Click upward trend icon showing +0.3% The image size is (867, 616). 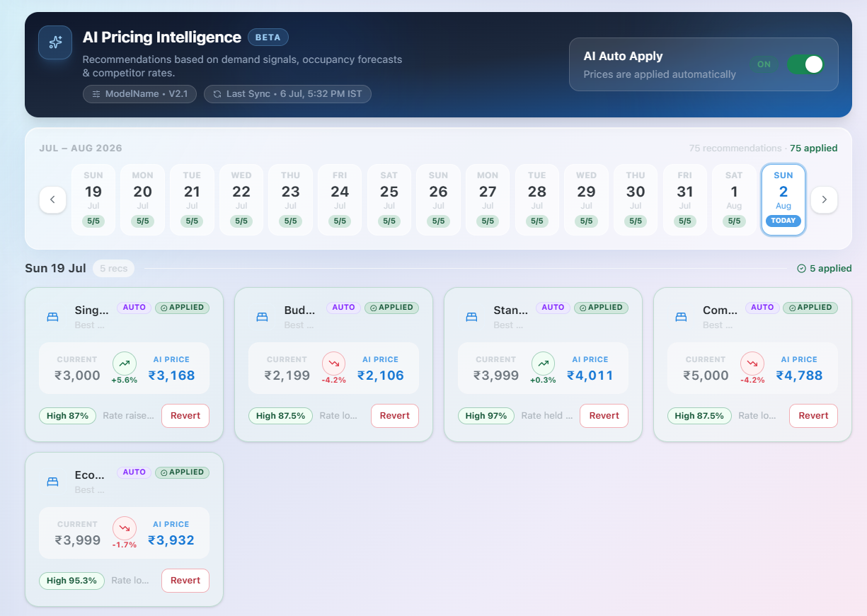pyautogui.click(x=544, y=364)
